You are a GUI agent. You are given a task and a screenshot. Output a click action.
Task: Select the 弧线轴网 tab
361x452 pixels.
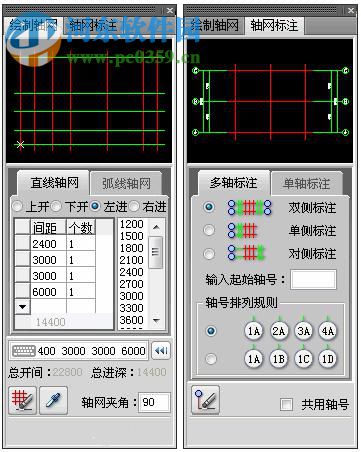pyautogui.click(x=126, y=183)
